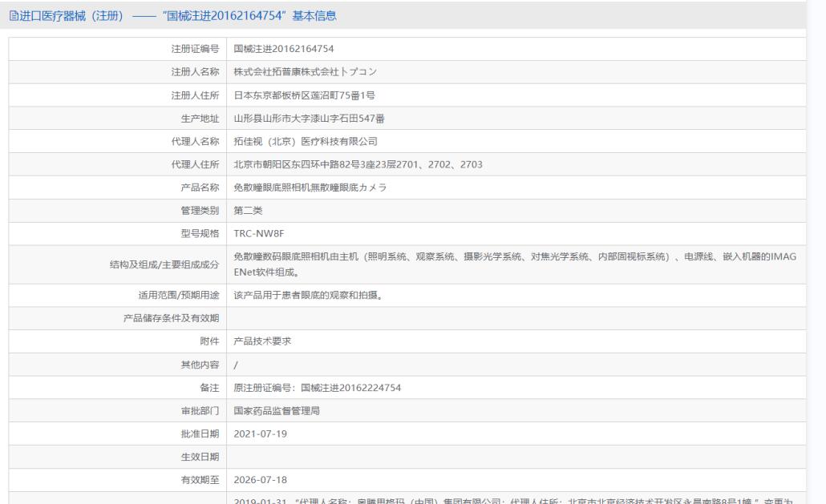Select address 日本东京都板桥区莲沼町75番1号
826x504 pixels.
click(304, 95)
